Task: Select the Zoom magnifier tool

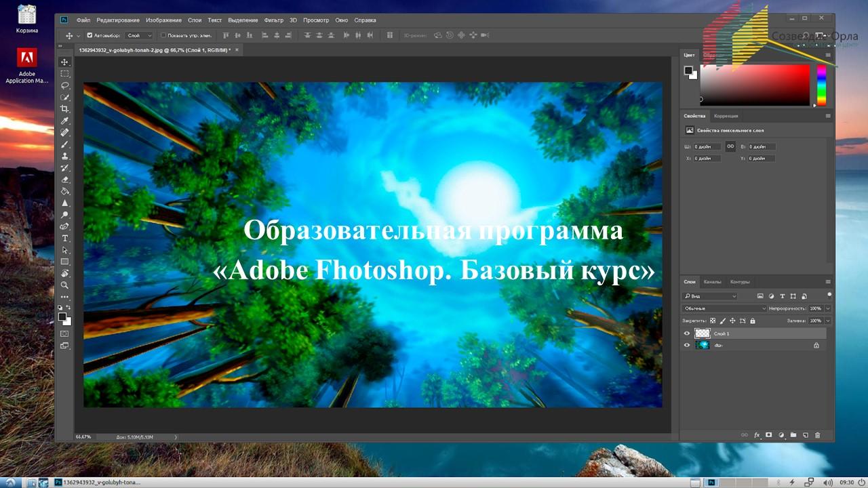Action: (x=65, y=285)
